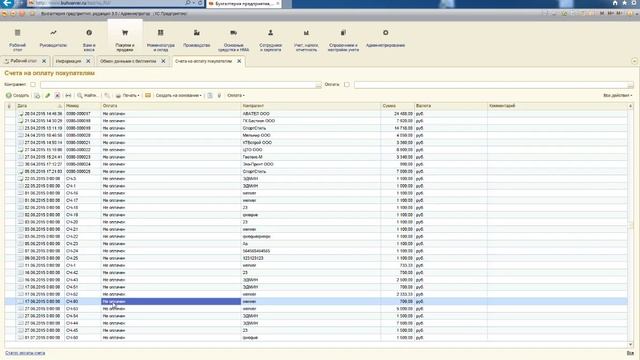The height and width of the screenshot is (360, 640).
Task: Select Счета на оплату покупателям tab
Action: [x=203, y=61]
